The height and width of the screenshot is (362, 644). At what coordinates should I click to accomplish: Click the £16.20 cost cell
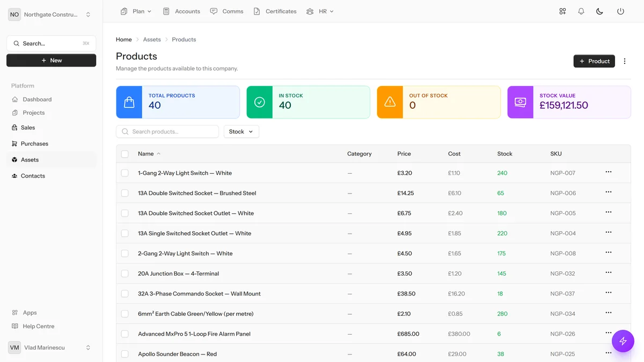coord(457,294)
